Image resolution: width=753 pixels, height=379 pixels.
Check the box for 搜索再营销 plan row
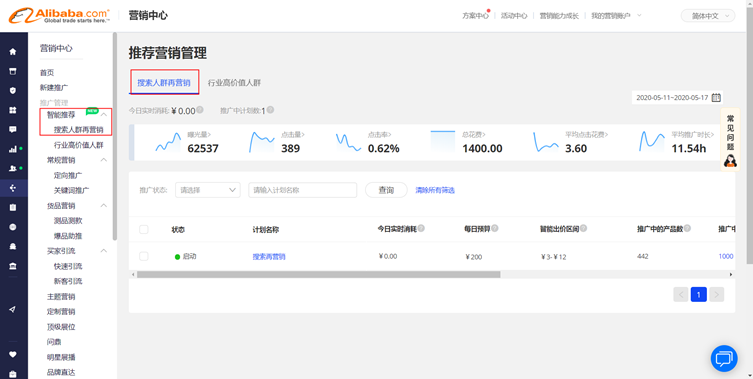click(x=144, y=257)
